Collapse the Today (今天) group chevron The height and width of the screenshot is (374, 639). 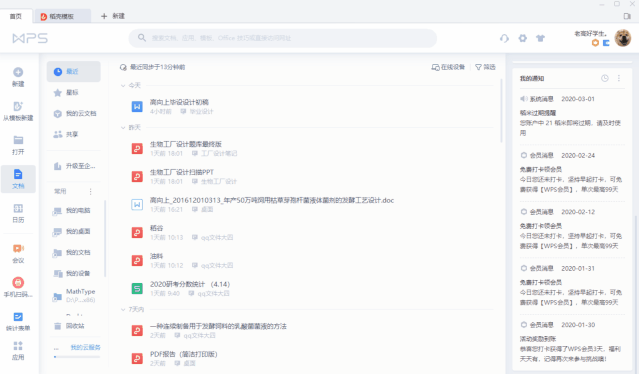(123, 85)
